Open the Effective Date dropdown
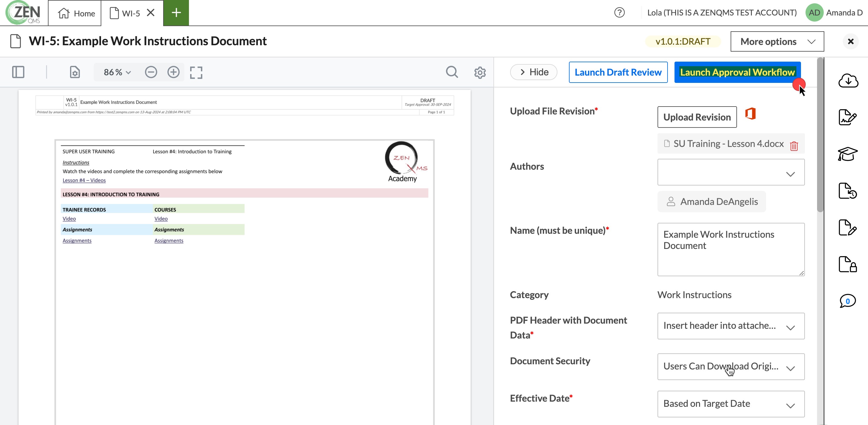868x425 pixels. coord(731,404)
